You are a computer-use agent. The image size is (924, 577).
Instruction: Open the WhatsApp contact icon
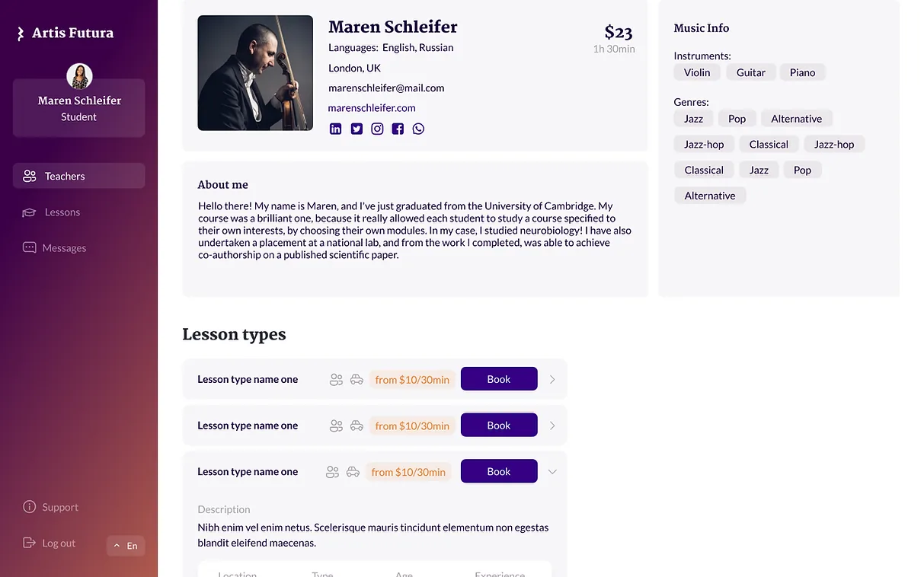pos(418,129)
